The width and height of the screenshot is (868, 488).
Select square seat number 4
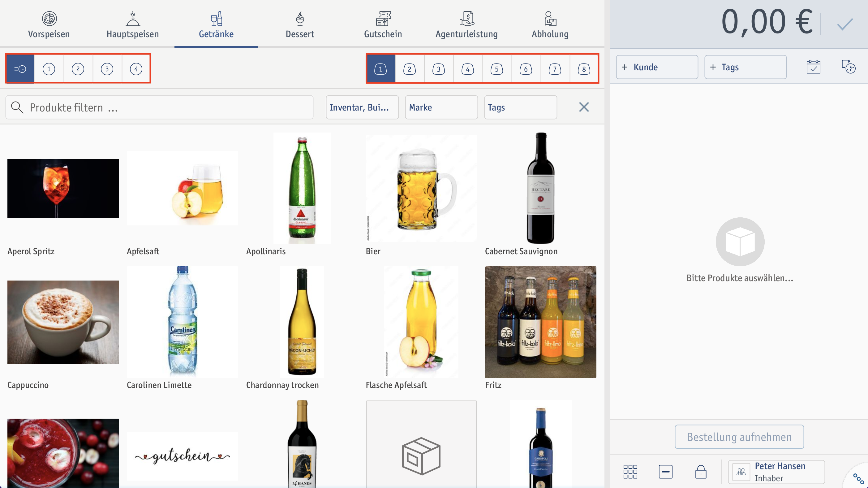(468, 69)
